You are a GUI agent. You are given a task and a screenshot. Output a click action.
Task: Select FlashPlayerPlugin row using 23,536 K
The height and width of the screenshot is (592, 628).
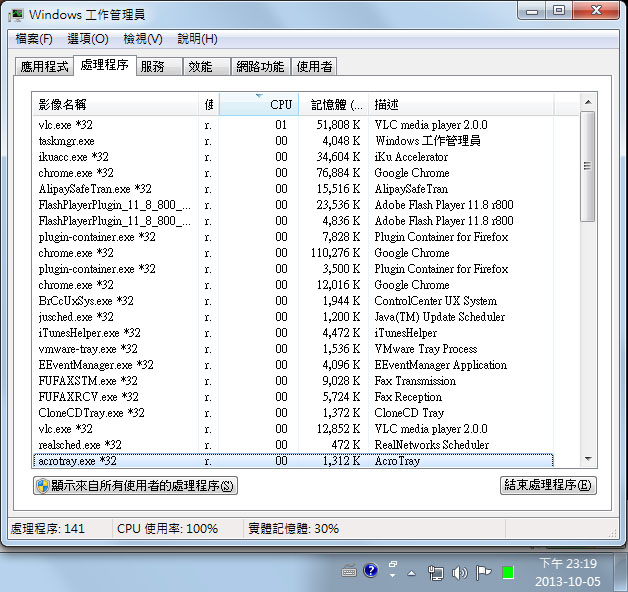[x=293, y=205]
